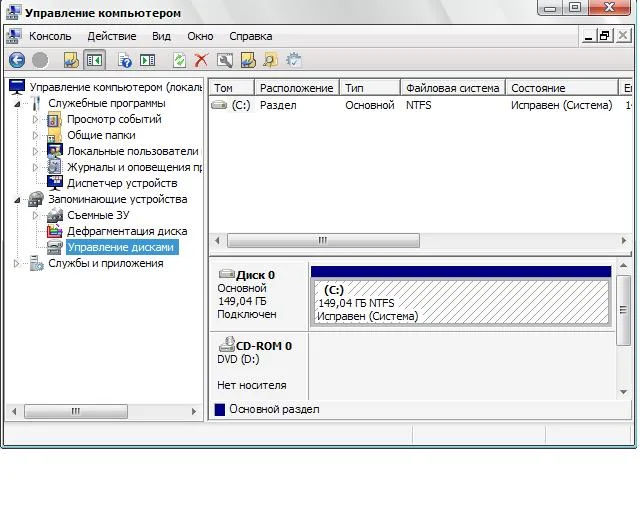Expand the Журналы и оповещения node
This screenshot has width=640, height=512.
pyautogui.click(x=35, y=167)
